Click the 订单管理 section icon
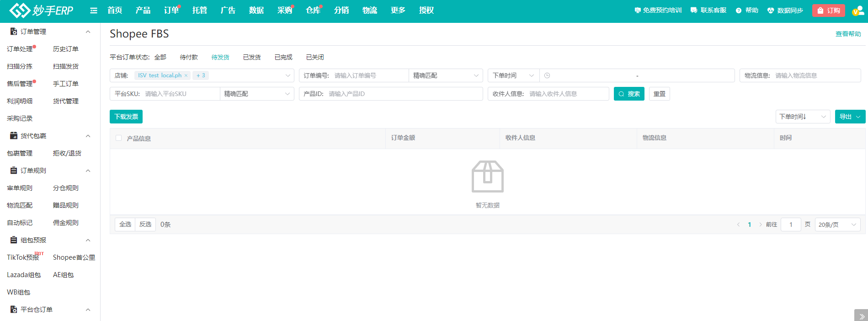The height and width of the screenshot is (321, 868). pos(14,32)
